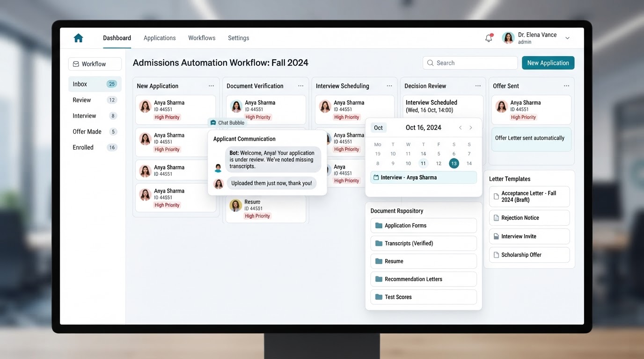Select the Chat Bubblo tag icon
Image resolution: width=644 pixels, height=359 pixels.
(213, 122)
